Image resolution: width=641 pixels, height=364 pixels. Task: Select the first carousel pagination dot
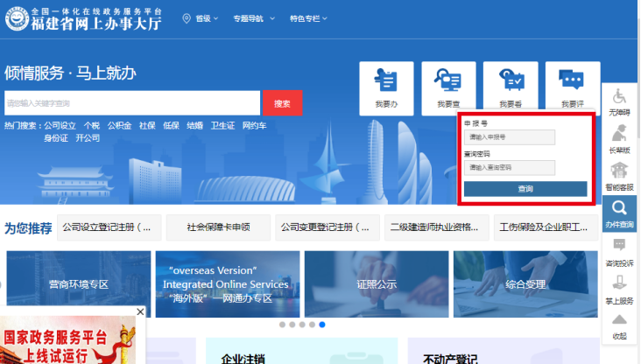pyautogui.click(x=283, y=325)
